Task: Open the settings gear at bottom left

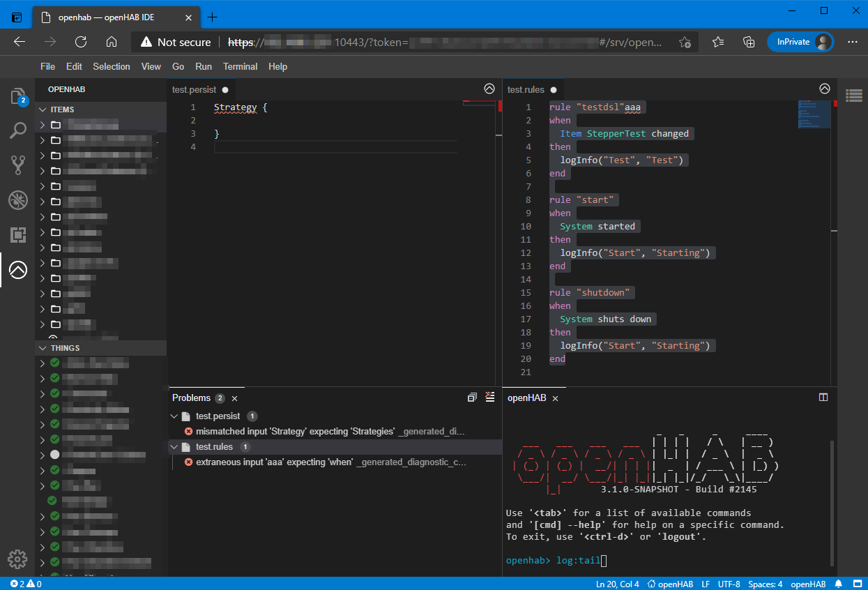Action: pos(17,559)
